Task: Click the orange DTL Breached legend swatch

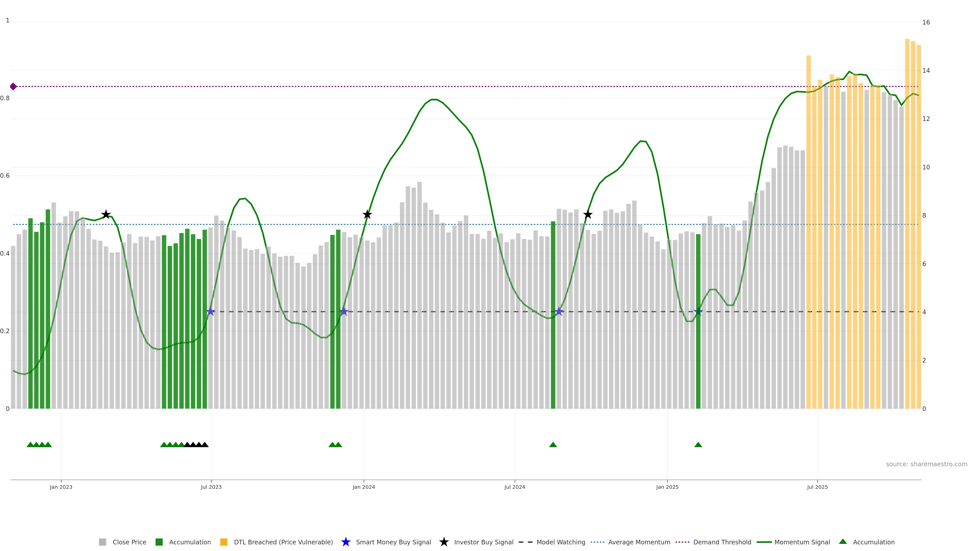Action: (224, 542)
